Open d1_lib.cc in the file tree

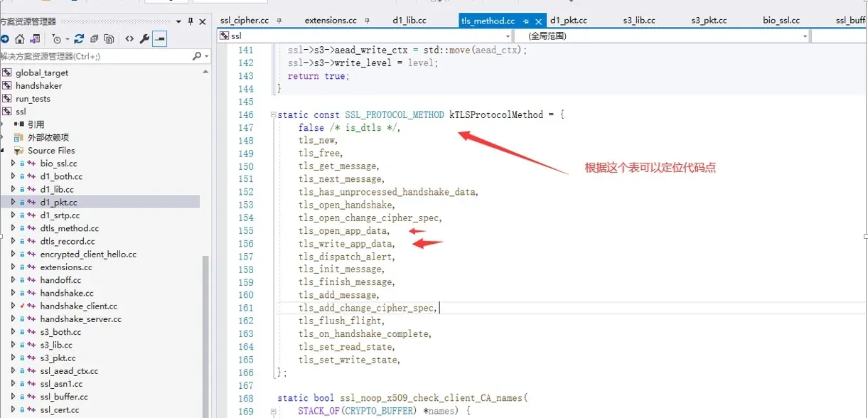[x=56, y=189]
